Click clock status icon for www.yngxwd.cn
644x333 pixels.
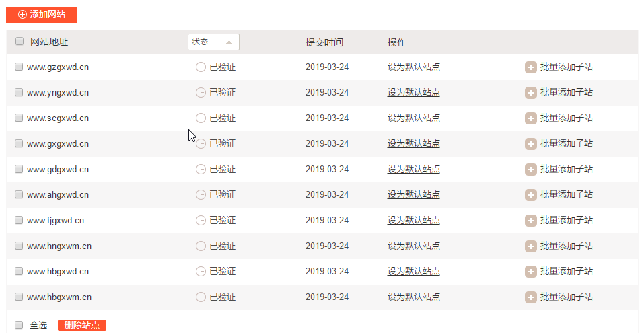point(201,92)
